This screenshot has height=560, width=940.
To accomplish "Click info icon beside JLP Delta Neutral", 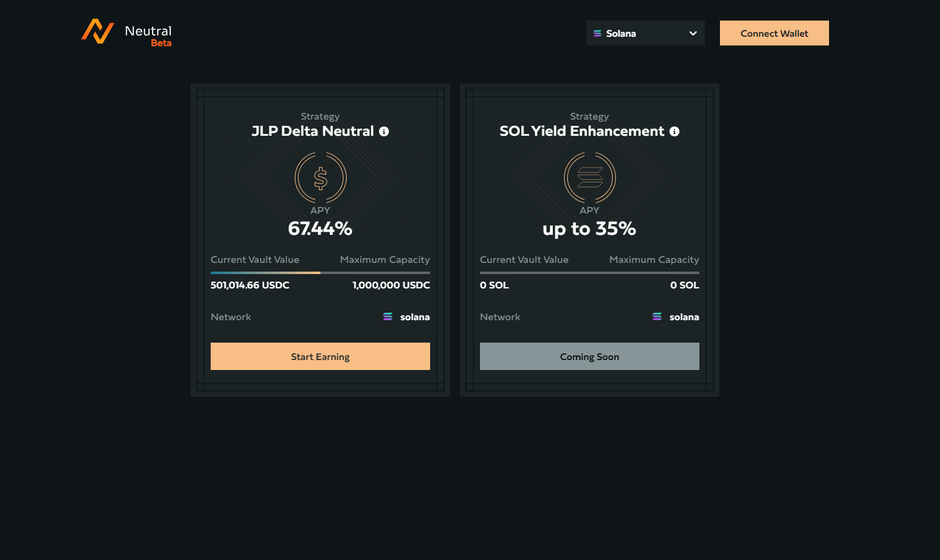I will (x=384, y=131).
